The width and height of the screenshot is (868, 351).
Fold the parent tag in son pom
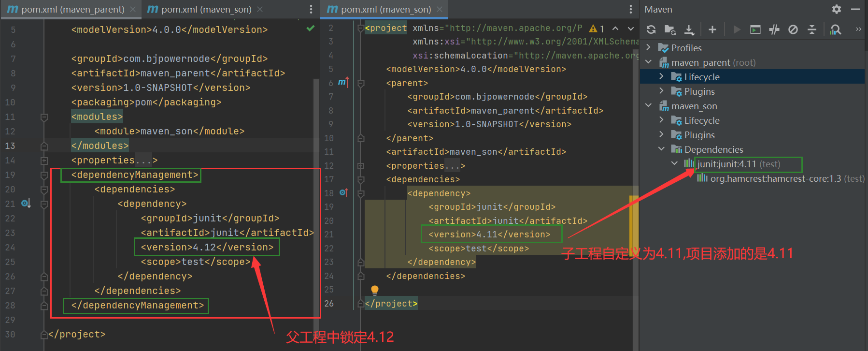coord(361,84)
